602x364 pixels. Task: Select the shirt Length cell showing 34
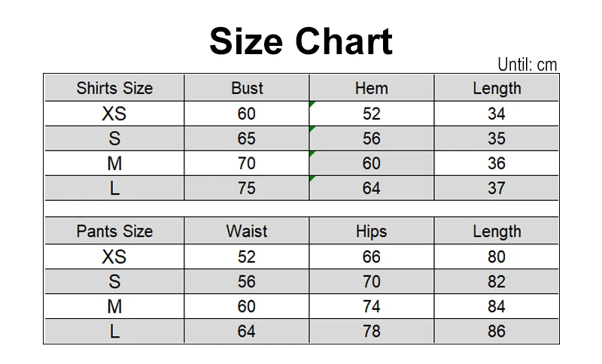pos(497,114)
